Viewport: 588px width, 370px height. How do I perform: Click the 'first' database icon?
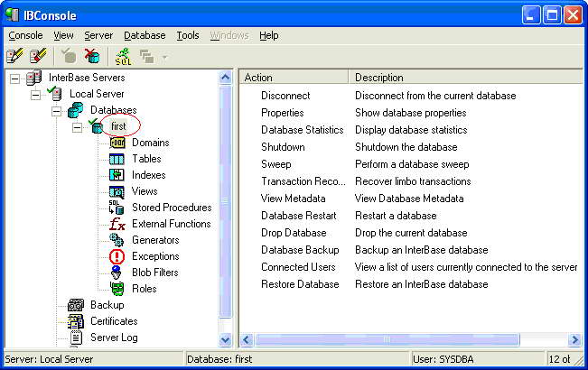click(96, 126)
